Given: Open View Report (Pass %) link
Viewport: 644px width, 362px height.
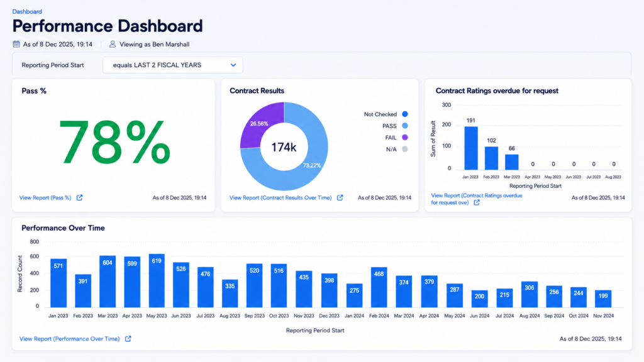Looking at the screenshot, I should tap(45, 197).
